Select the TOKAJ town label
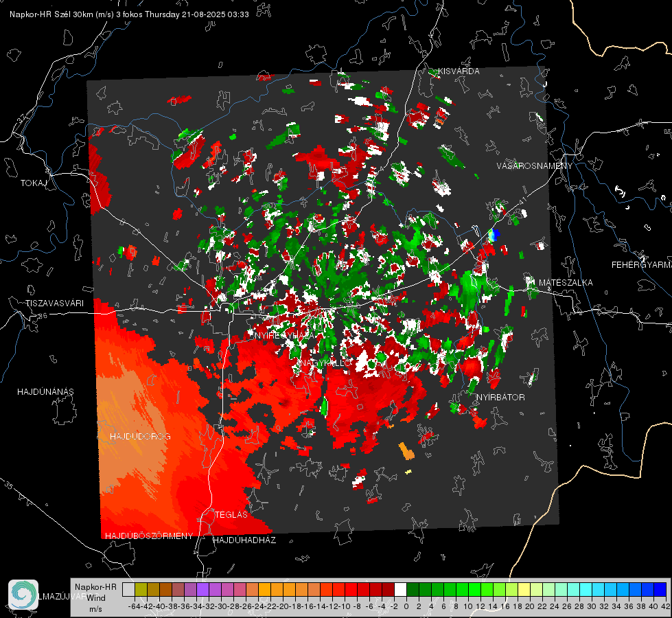Screen dimensions: 672x618 34,183
